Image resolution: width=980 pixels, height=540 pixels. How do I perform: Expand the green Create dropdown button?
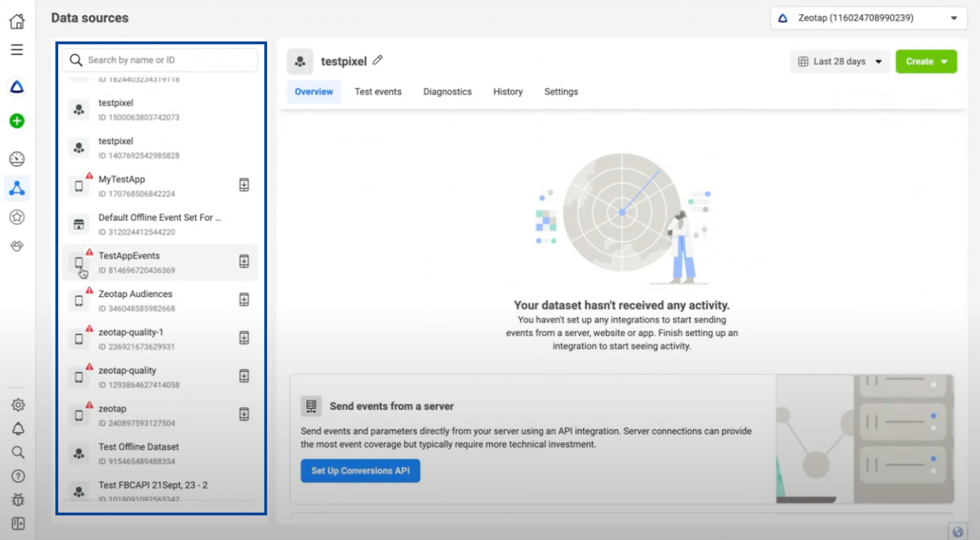tap(926, 62)
